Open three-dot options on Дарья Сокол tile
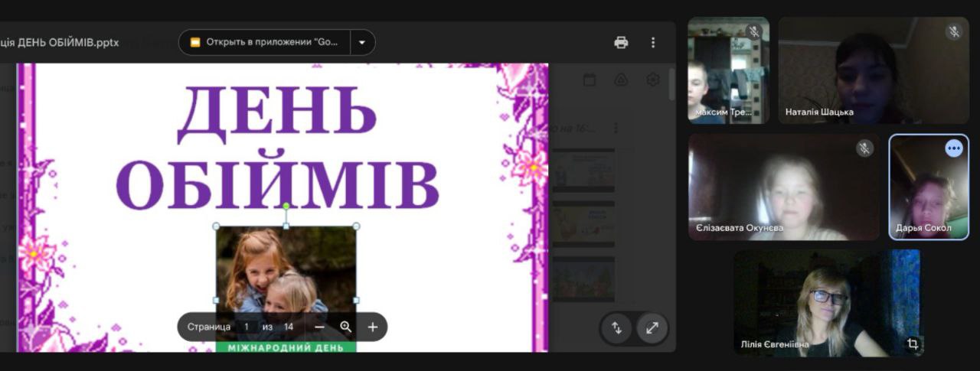Image resolution: width=980 pixels, height=371 pixels. click(954, 148)
